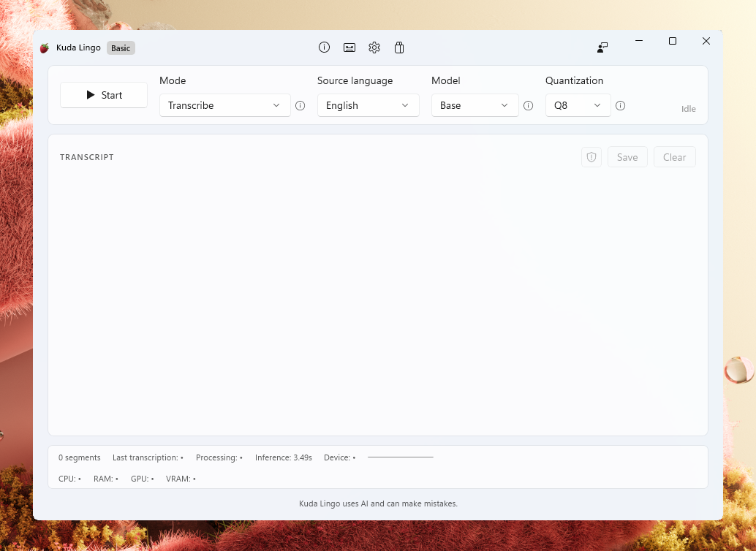Open the captions overlay icon
The height and width of the screenshot is (551, 756).
pos(349,47)
